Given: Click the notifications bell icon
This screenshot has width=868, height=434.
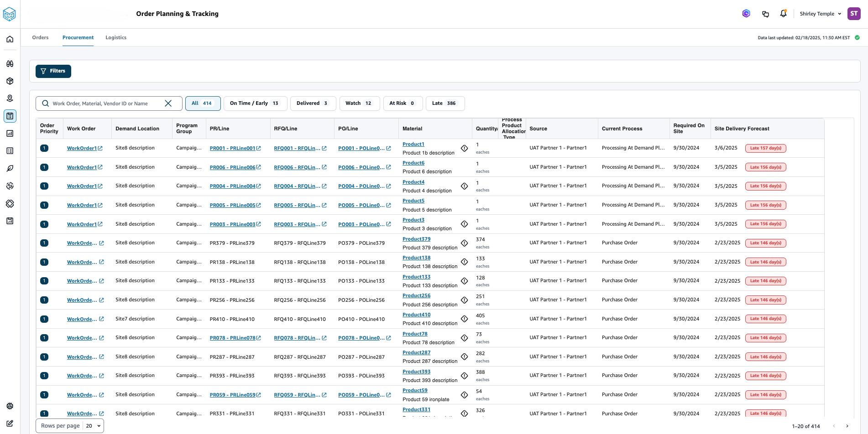Looking at the screenshot, I should 783,14.
